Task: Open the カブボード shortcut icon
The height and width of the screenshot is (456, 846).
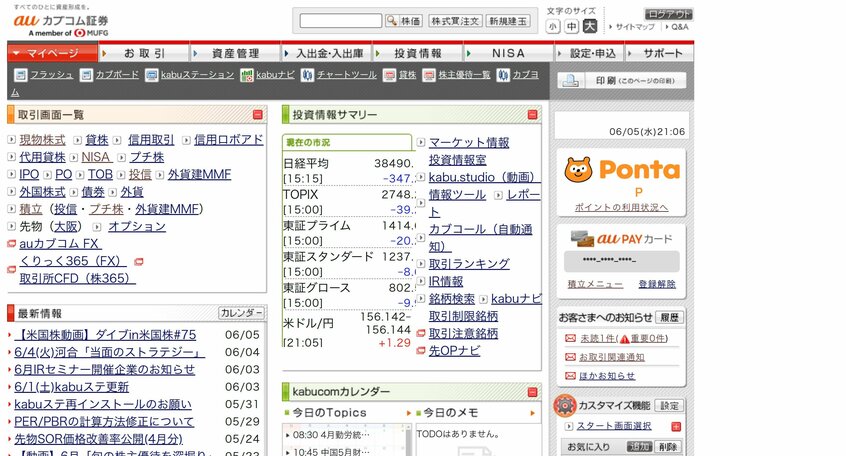Action: point(86,75)
